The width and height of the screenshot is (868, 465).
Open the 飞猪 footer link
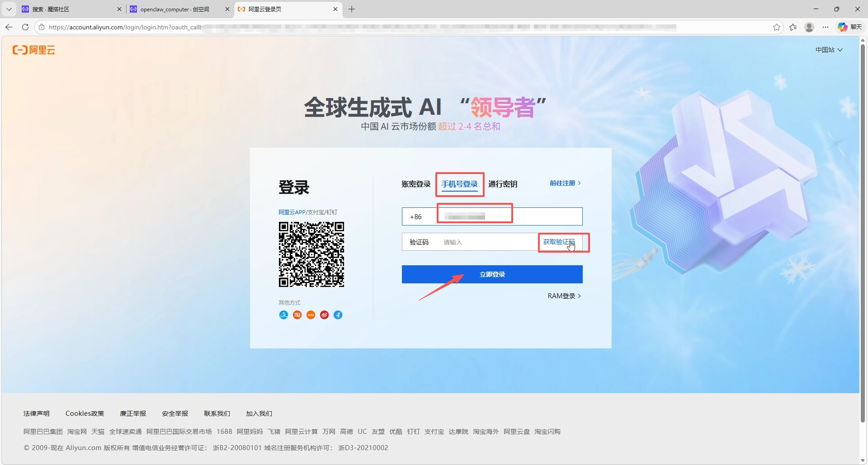pyautogui.click(x=274, y=432)
